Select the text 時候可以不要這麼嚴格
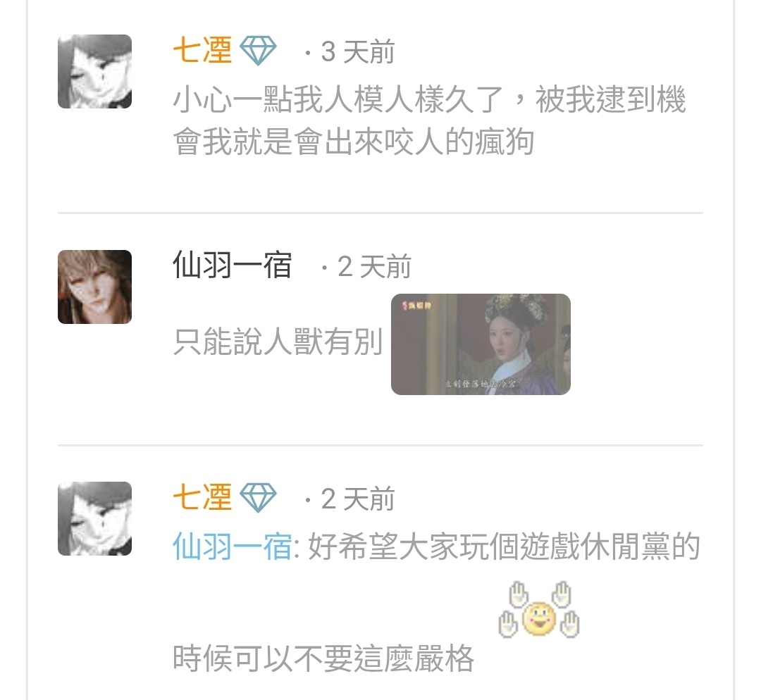 (323, 658)
